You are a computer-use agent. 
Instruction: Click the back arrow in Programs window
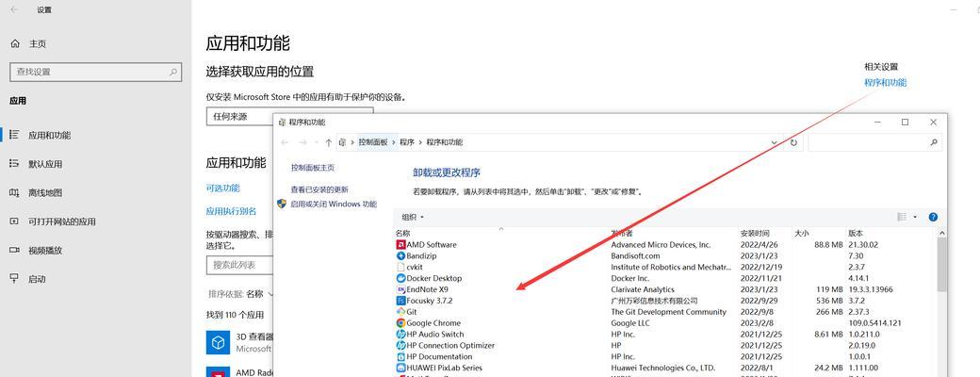[285, 142]
